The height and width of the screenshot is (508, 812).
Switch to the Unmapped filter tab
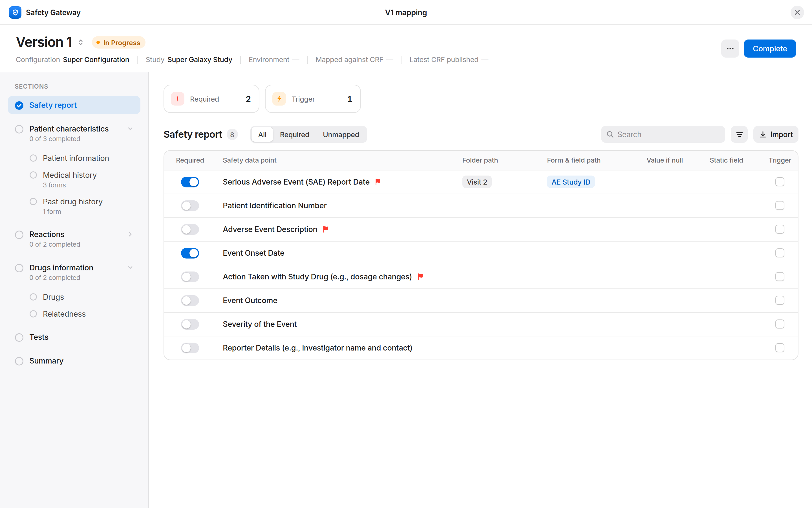point(341,134)
